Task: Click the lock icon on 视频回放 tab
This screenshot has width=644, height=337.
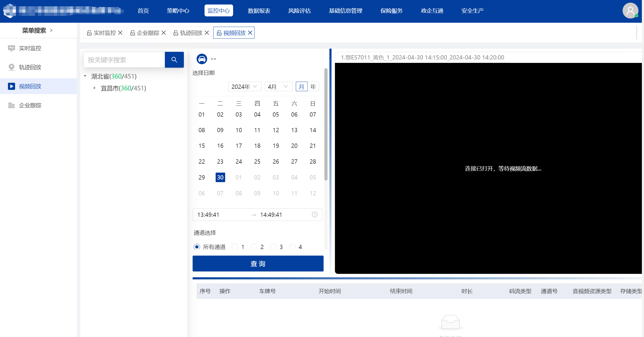Action: point(219,33)
